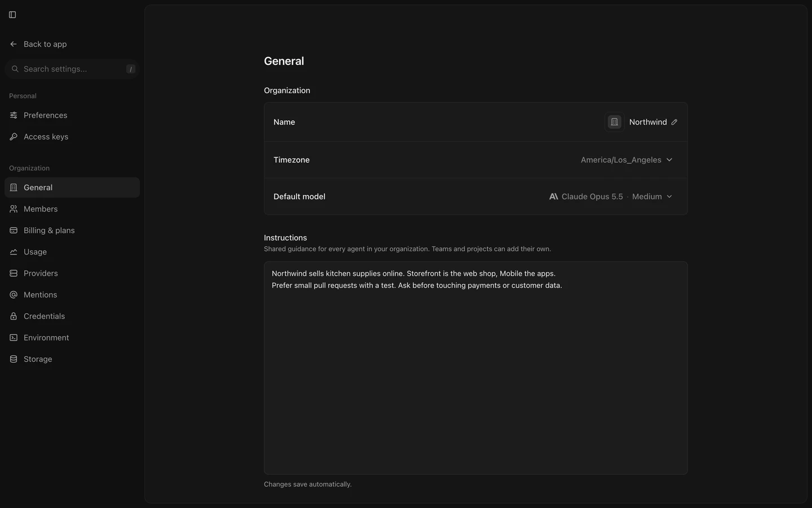Click the Organization section label in sidebar
The height and width of the screenshot is (508, 812).
[29, 168]
